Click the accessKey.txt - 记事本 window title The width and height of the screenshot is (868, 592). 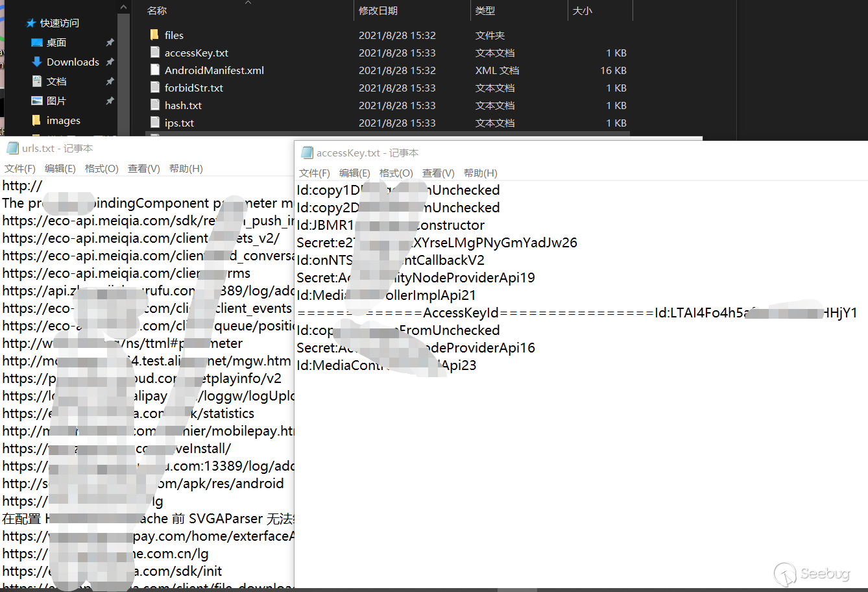(367, 153)
